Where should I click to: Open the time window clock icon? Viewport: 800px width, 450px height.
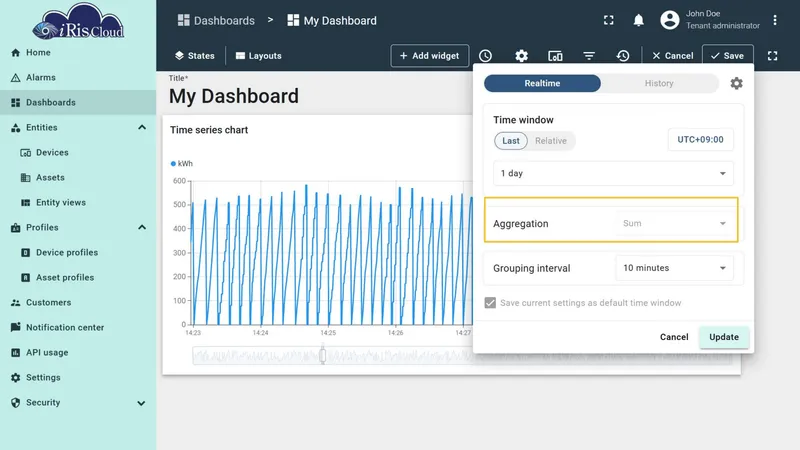485,56
